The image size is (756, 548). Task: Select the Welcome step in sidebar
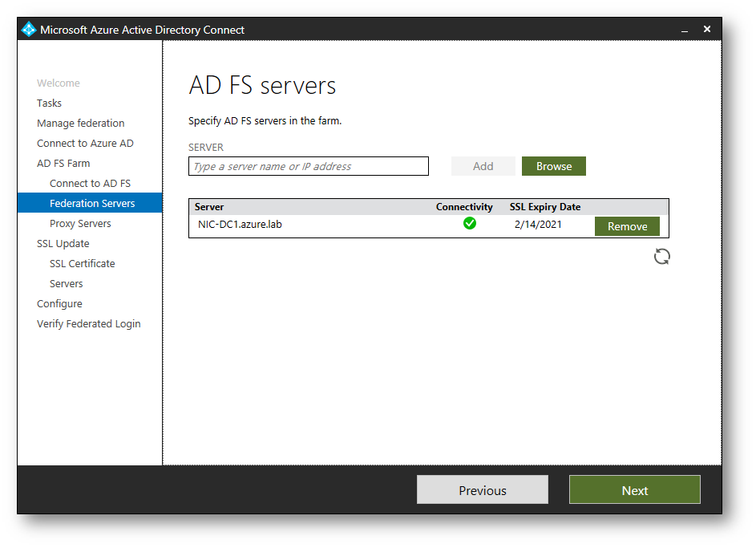pyautogui.click(x=59, y=83)
